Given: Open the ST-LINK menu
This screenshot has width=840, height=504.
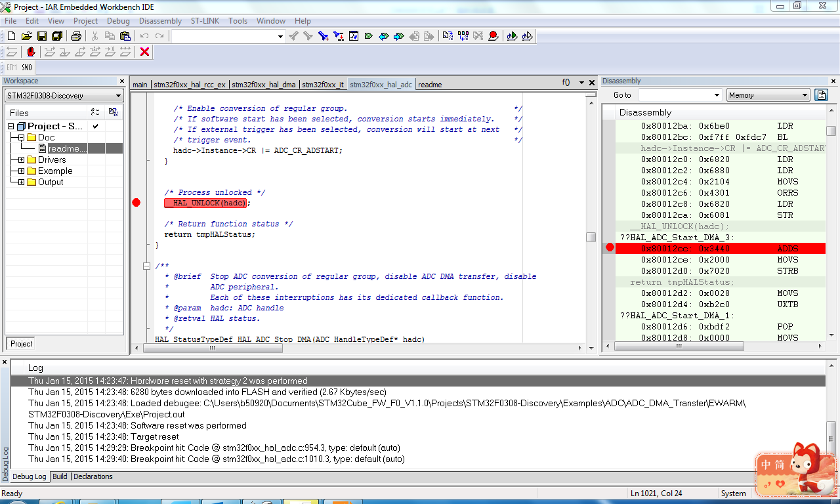Looking at the screenshot, I should [205, 21].
